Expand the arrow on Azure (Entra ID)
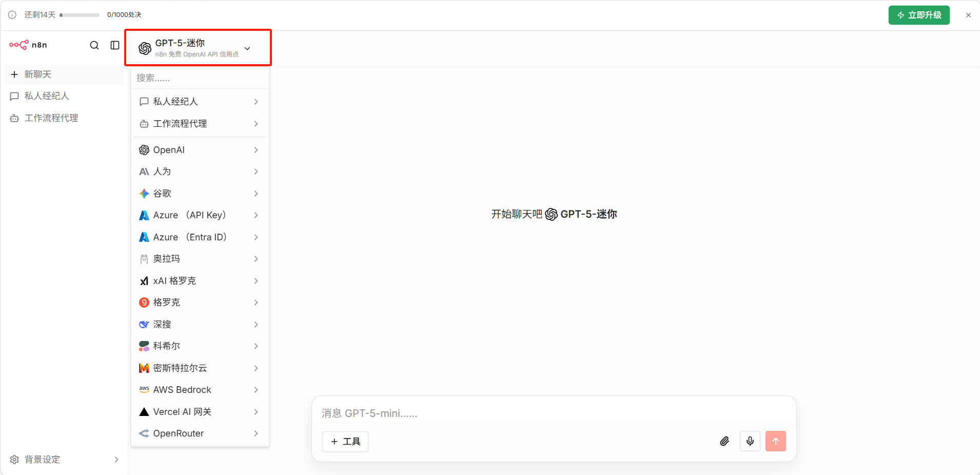This screenshot has height=475, width=980. coord(256,237)
